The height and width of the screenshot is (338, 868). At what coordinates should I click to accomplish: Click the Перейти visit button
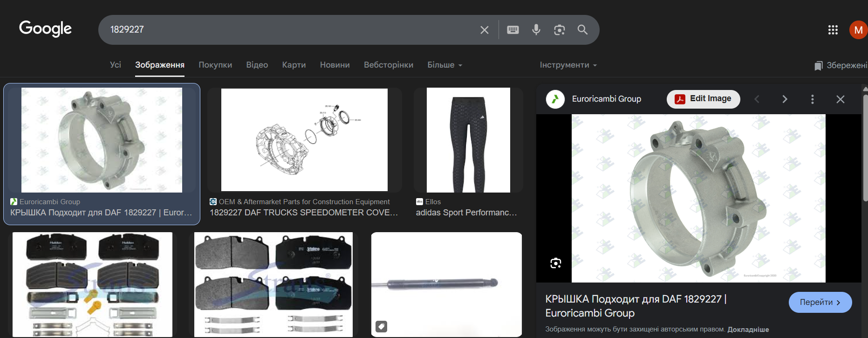(820, 303)
